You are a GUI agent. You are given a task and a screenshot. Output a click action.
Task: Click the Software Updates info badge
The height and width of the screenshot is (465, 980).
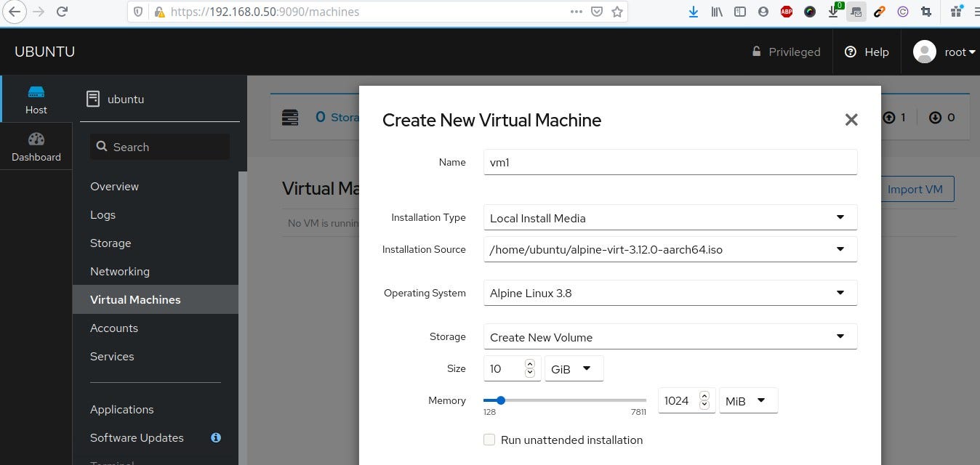[216, 437]
